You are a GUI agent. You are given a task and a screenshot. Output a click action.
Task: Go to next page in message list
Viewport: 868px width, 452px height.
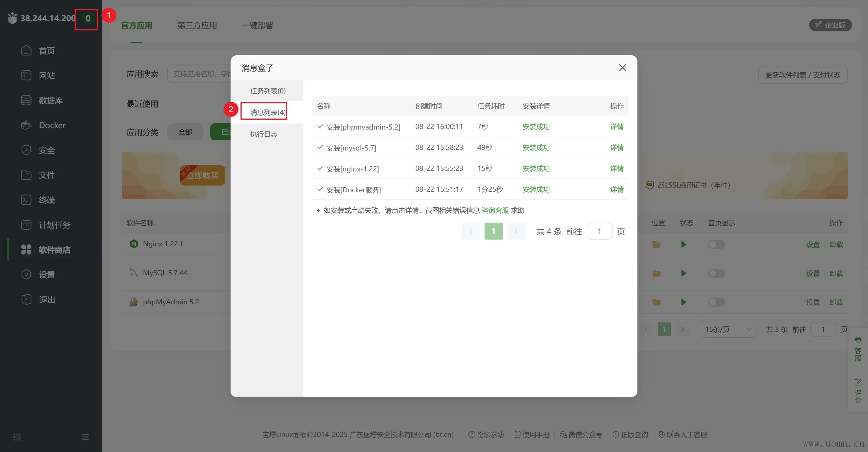click(x=516, y=231)
